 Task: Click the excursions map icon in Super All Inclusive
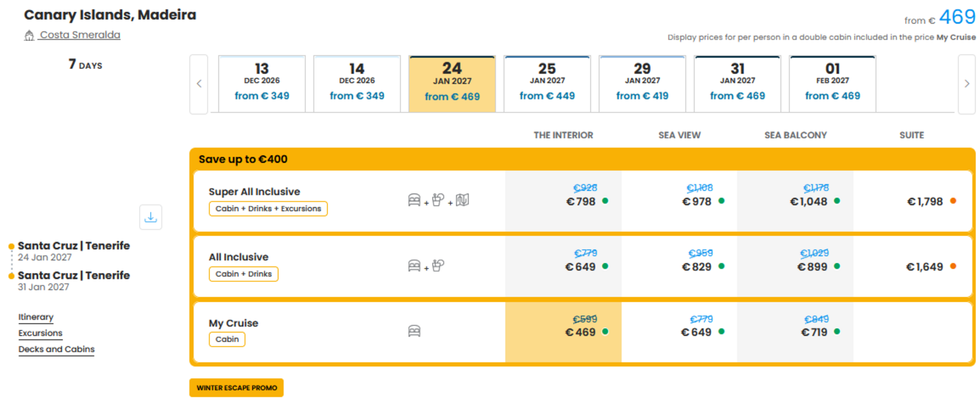click(462, 200)
